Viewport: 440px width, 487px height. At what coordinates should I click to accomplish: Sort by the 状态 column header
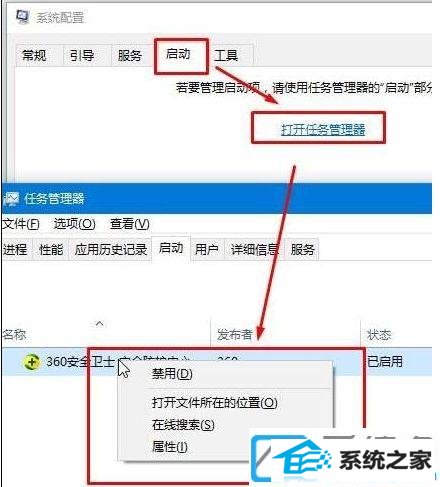379,334
